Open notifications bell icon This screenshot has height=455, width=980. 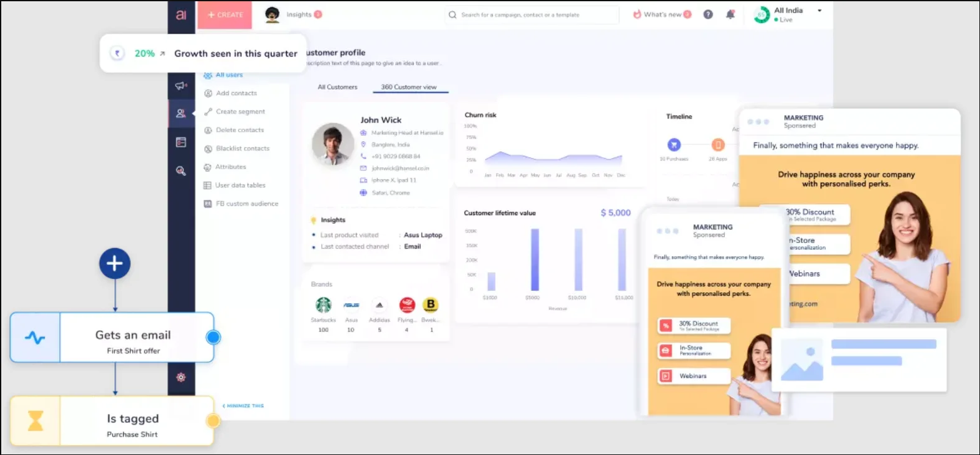(x=730, y=14)
